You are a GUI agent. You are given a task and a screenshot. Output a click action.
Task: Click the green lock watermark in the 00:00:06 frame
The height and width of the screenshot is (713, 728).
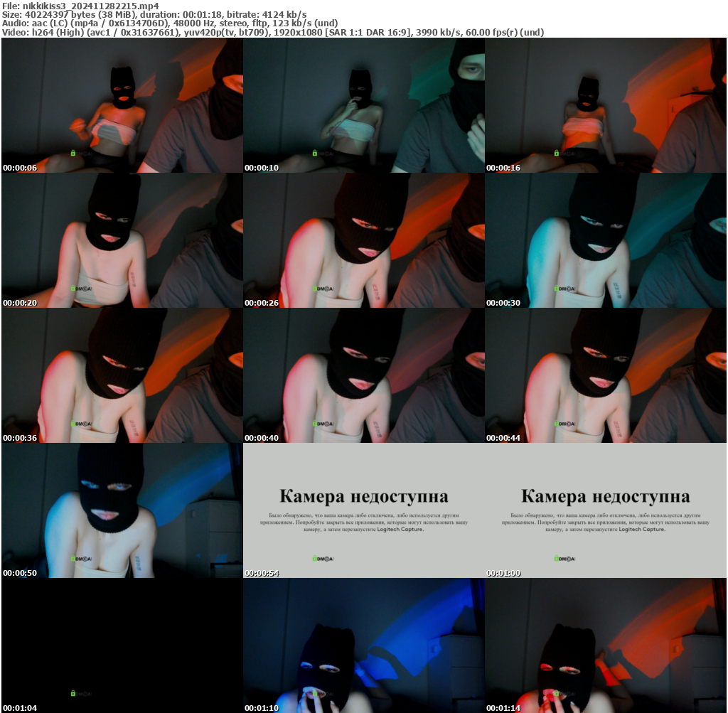[x=73, y=153]
